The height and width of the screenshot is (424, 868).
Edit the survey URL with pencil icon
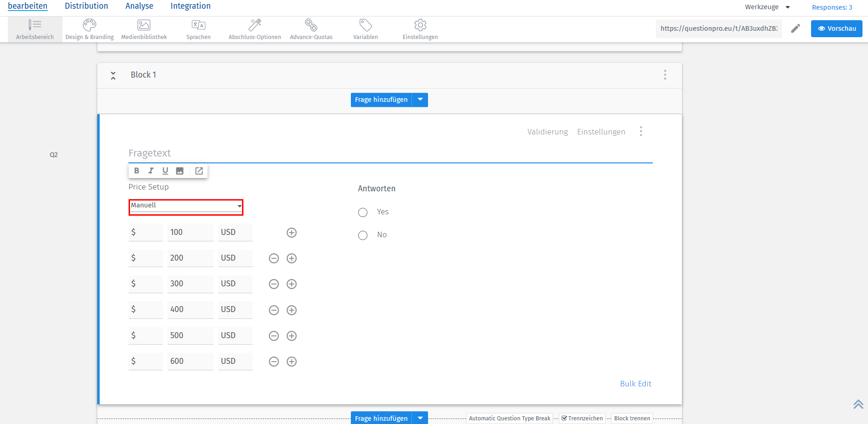796,28
